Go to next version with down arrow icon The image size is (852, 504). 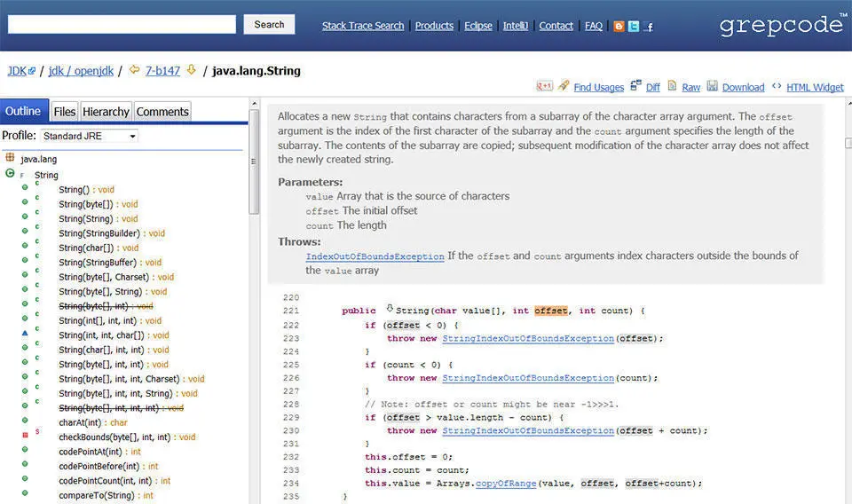coord(192,70)
